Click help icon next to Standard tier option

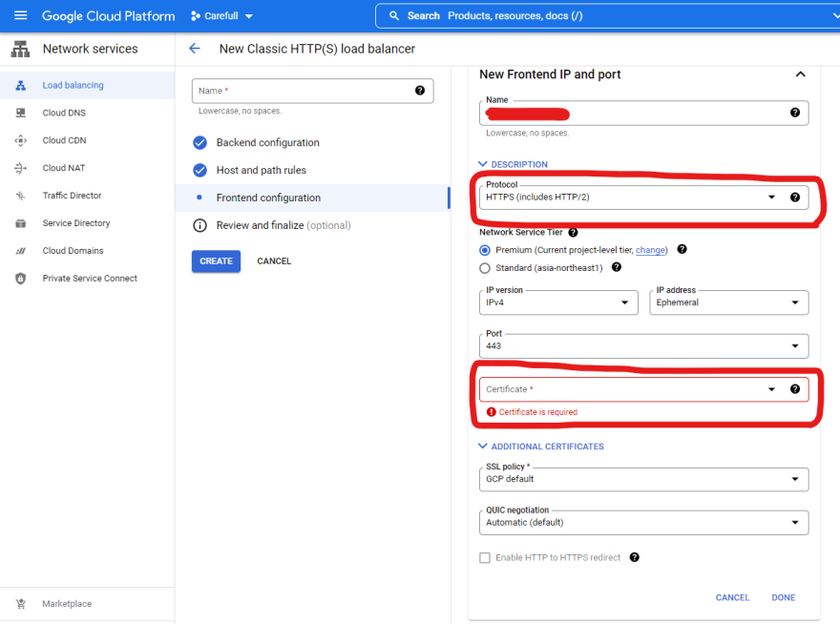tap(617, 267)
